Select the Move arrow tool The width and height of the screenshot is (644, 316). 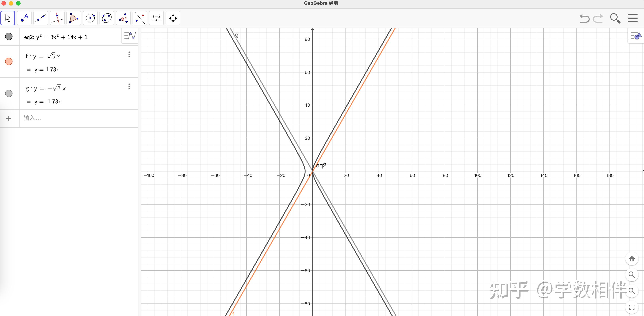[x=8, y=18]
